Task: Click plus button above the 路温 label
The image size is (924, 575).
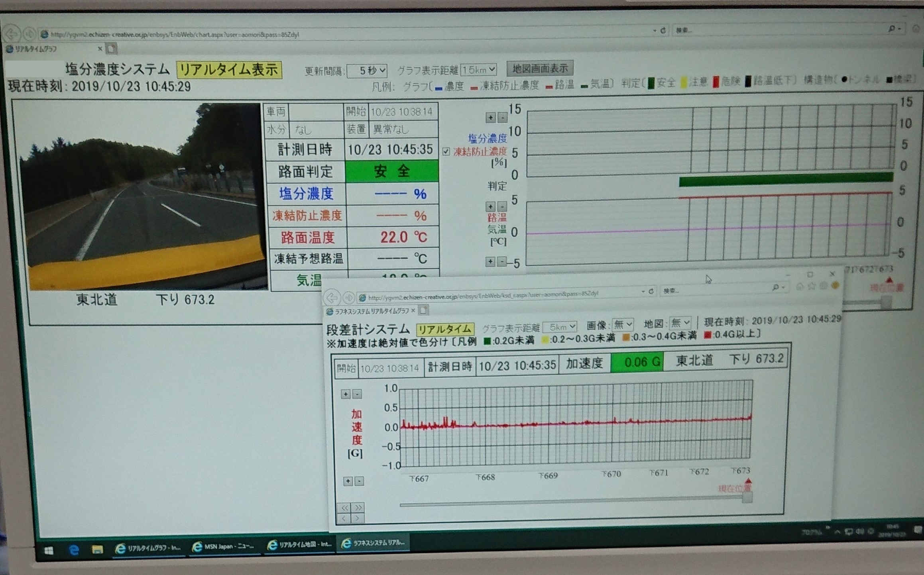Action: pyautogui.click(x=490, y=206)
